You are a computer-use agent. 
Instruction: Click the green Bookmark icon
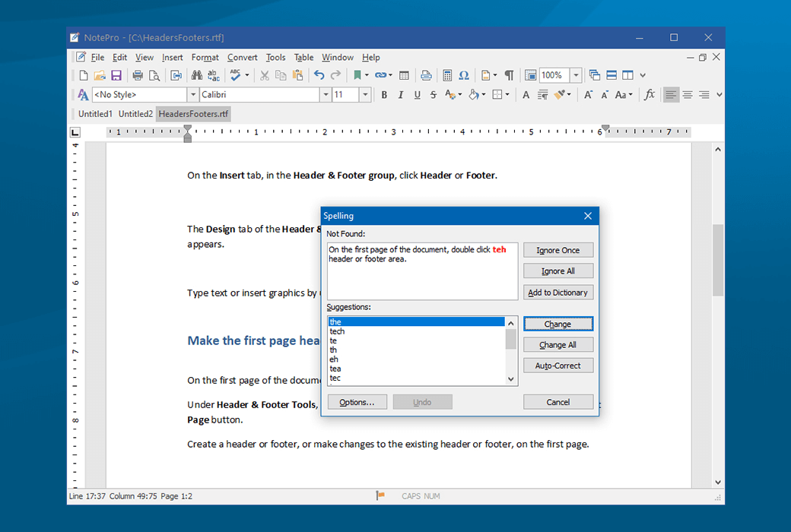point(357,76)
